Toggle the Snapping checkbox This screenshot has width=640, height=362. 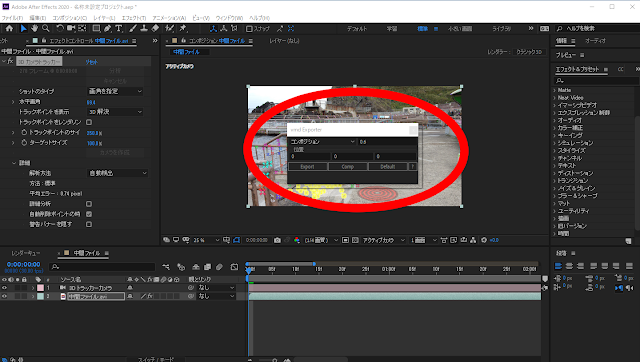pyautogui.click(x=249, y=29)
